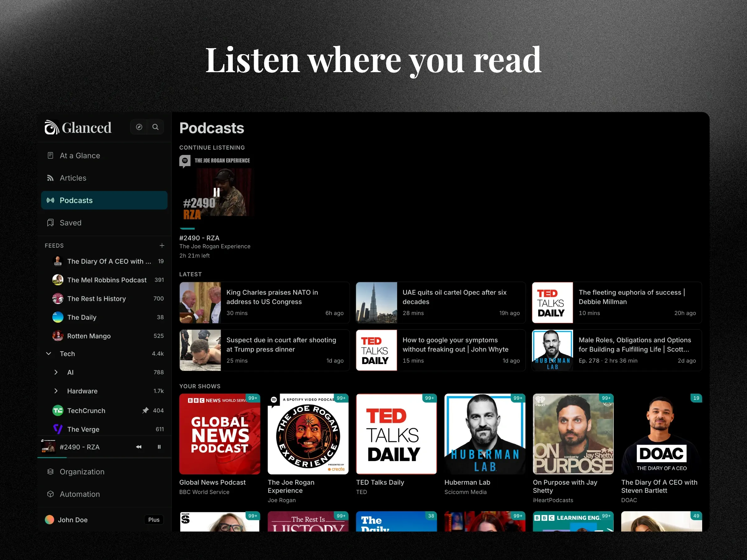Click the 'BBC World Service' publisher name
This screenshot has height=560, width=747.
point(204,492)
